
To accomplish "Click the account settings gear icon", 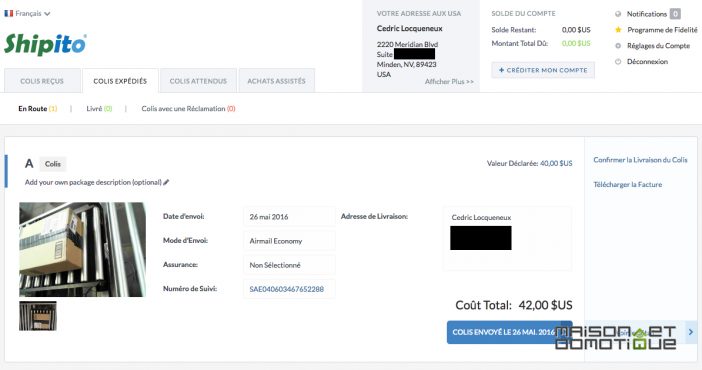I will (618, 46).
